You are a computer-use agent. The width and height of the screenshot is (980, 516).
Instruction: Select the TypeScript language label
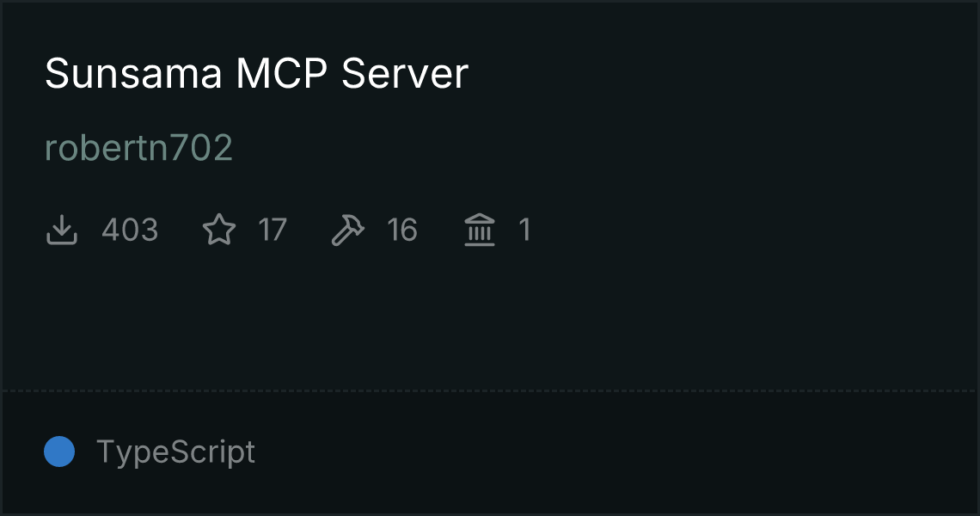tap(175, 451)
